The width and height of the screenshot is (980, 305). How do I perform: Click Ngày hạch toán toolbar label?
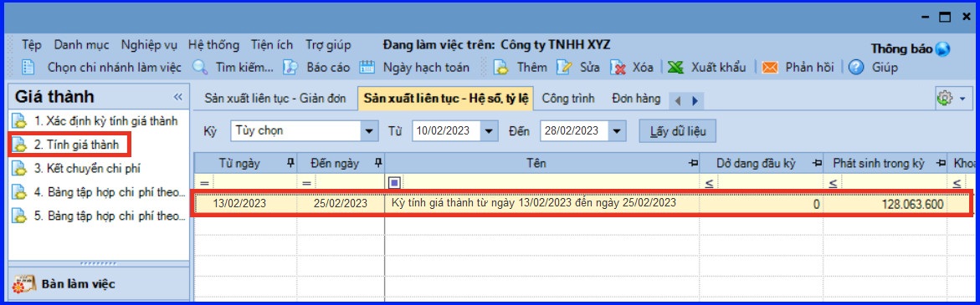pyautogui.click(x=426, y=68)
